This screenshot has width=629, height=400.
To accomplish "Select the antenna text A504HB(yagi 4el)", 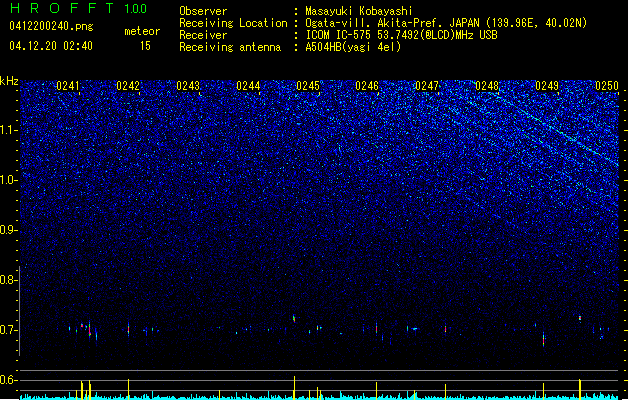I will click(353, 47).
